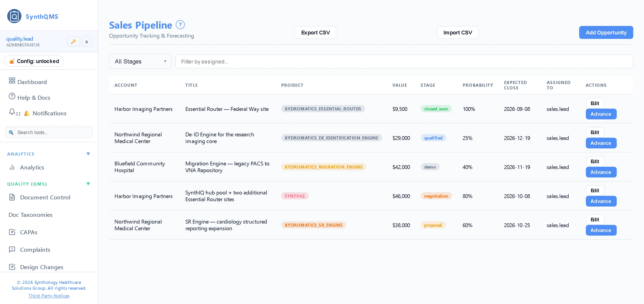Advance the SynthIQ hub pool opportunity
Screen dimensions: 644x304
(x=601, y=201)
